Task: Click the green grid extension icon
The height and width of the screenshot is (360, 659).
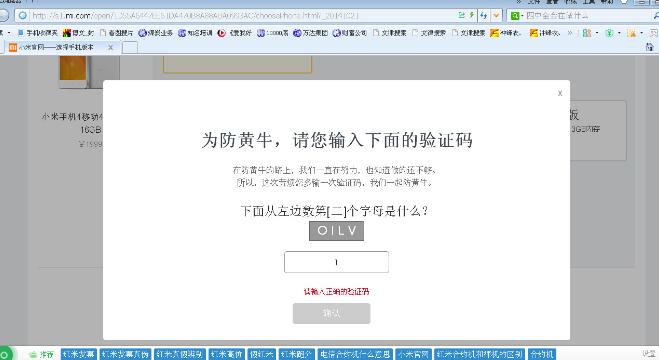Action: click(x=587, y=33)
